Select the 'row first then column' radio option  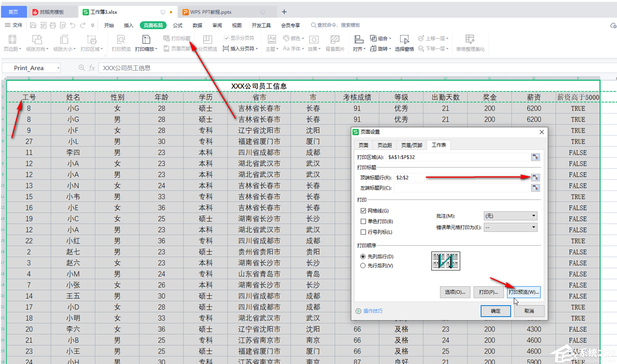[363, 266]
